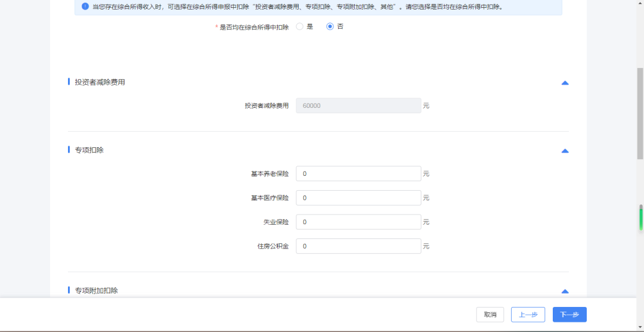Viewport: 644px width, 332px height.
Task: Select the 是 radio option
Action: [x=300, y=27]
